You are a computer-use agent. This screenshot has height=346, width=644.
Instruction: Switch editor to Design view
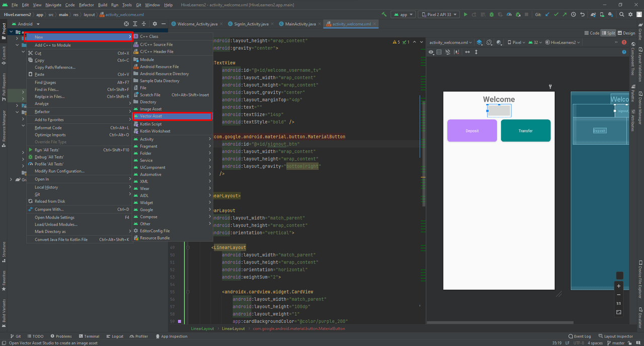[626, 33]
